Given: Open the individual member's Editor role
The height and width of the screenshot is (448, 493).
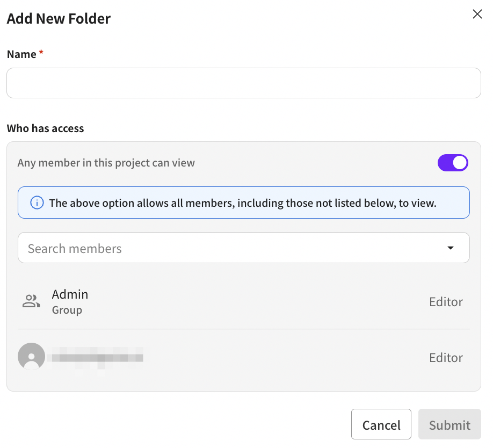Looking at the screenshot, I should tap(446, 358).
